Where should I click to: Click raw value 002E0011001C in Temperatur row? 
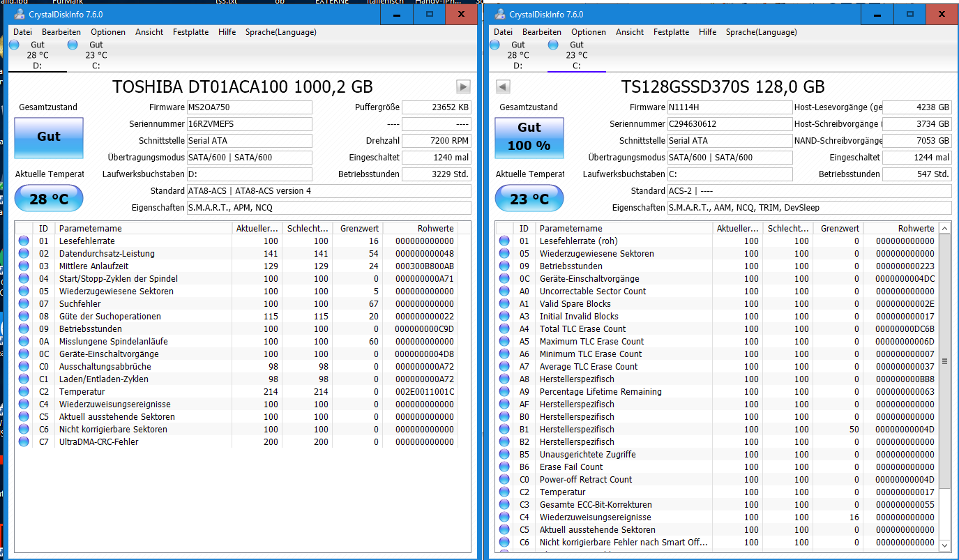click(425, 391)
